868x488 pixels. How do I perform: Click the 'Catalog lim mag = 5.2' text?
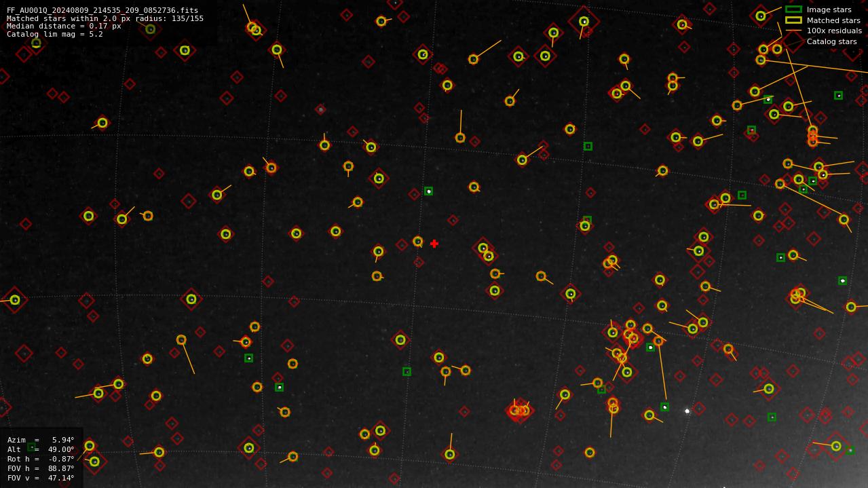55,34
